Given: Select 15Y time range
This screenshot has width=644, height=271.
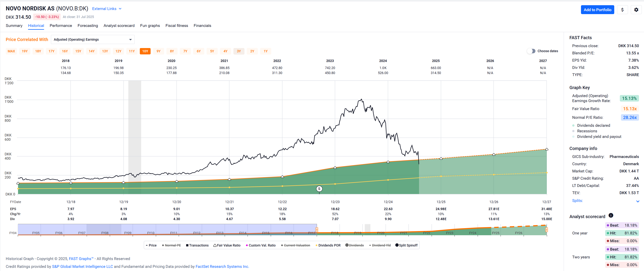Looking at the screenshot, I should [x=78, y=51].
